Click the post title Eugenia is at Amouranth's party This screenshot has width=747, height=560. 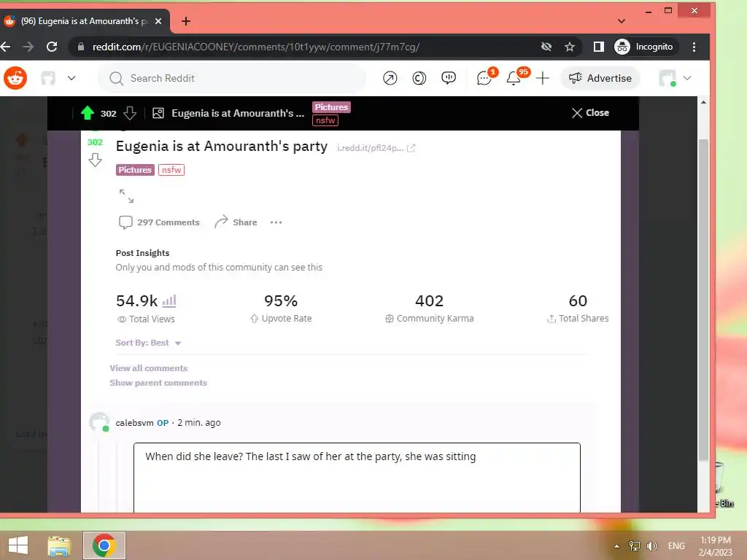point(222,146)
